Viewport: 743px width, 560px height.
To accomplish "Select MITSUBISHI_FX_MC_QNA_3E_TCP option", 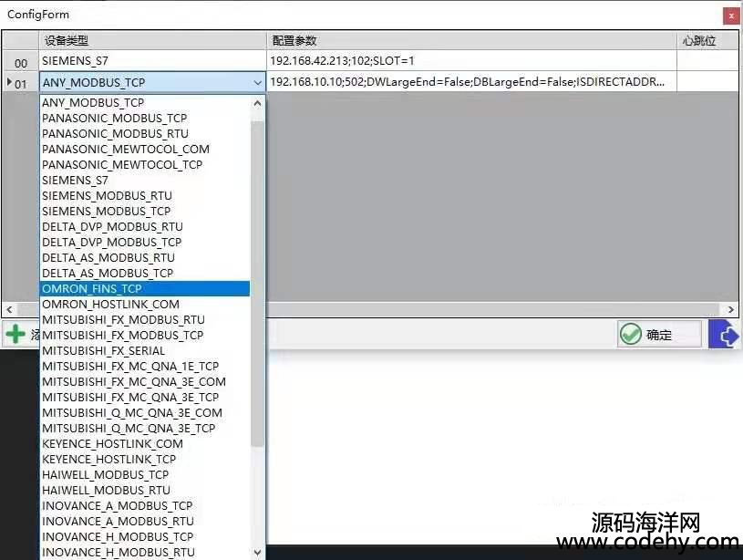I will tap(145, 398).
